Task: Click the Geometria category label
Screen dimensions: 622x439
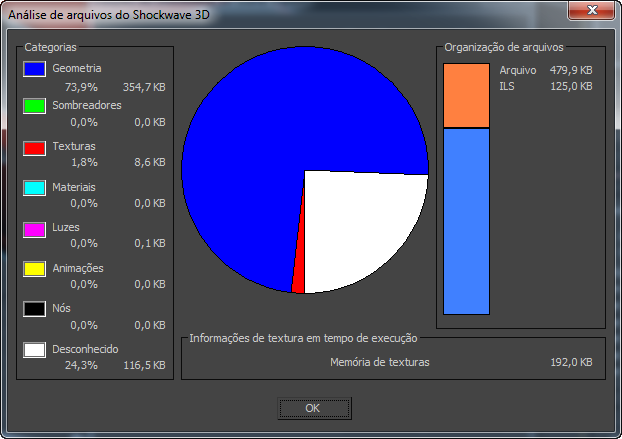Action: click(x=77, y=68)
